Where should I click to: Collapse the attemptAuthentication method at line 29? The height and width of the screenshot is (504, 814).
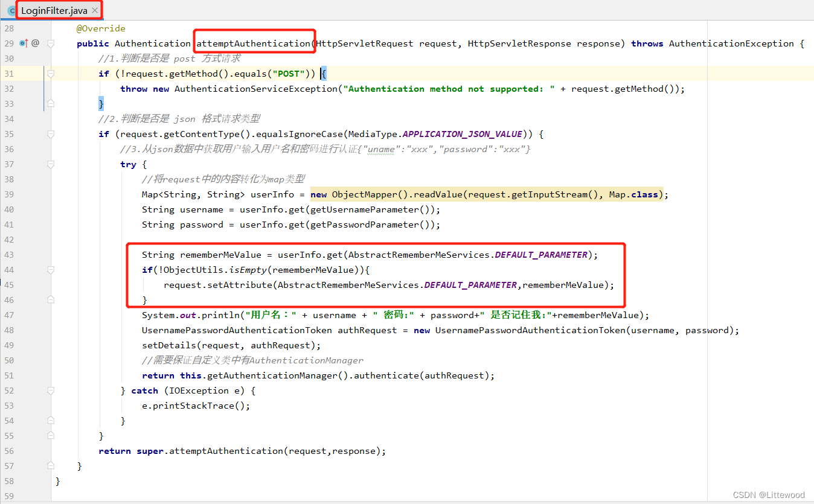click(x=51, y=43)
